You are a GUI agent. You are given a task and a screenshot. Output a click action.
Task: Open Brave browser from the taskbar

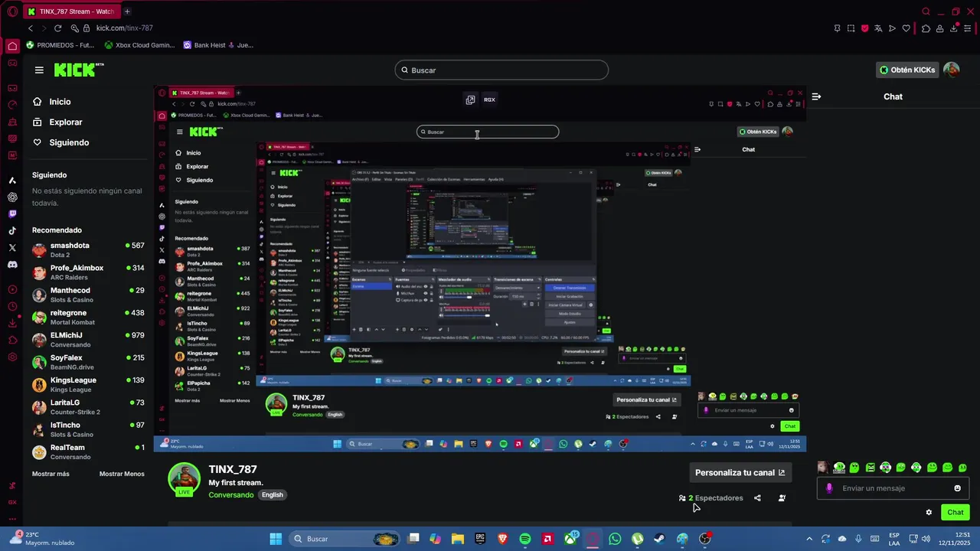coord(502,539)
